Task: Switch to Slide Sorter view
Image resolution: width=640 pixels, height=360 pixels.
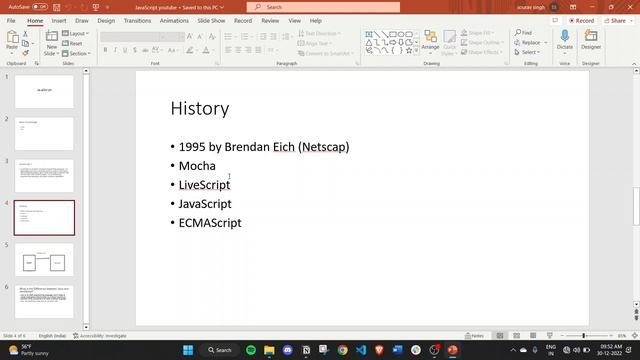Action: [516, 336]
